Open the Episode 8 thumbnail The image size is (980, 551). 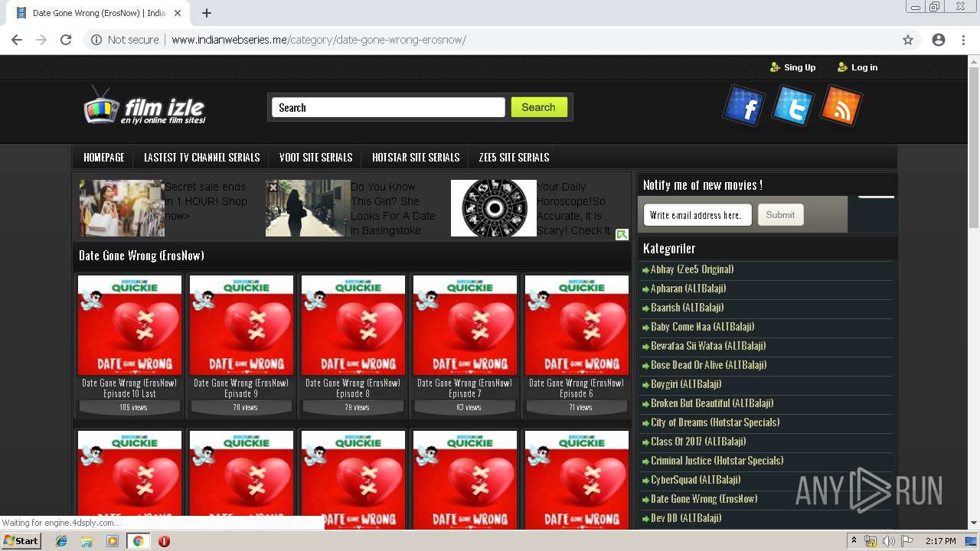pos(353,325)
